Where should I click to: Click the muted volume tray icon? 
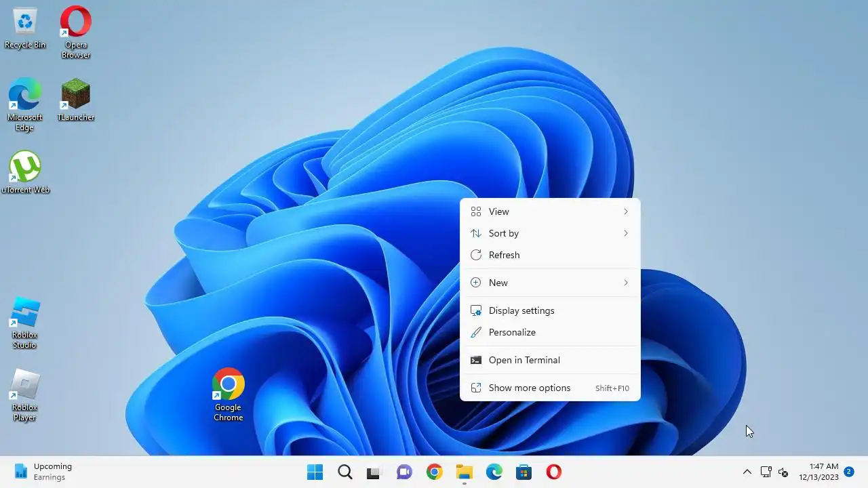[783, 472]
